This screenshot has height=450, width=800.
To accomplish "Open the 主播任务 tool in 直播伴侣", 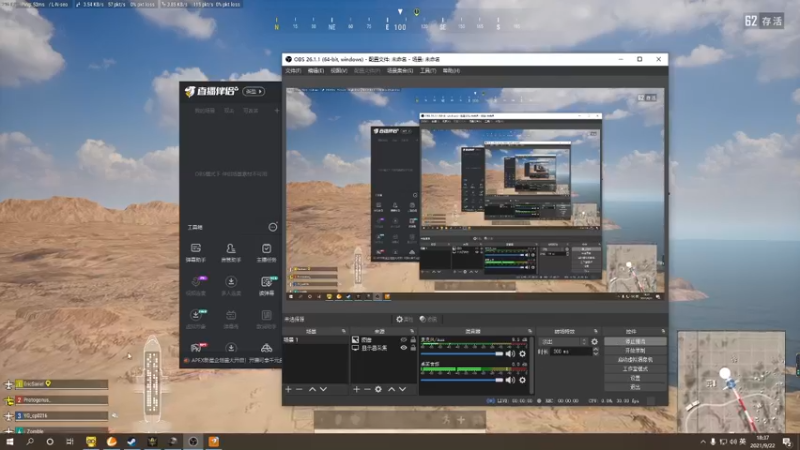I will pyautogui.click(x=266, y=253).
